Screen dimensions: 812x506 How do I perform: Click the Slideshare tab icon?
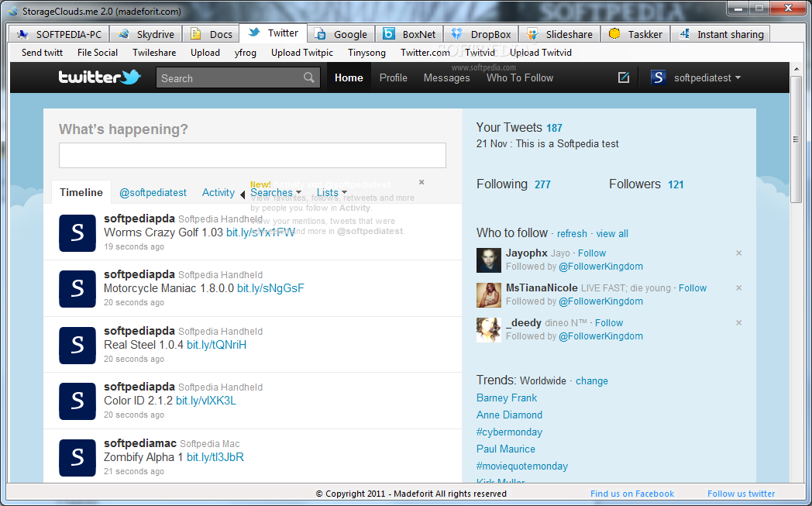coord(532,34)
